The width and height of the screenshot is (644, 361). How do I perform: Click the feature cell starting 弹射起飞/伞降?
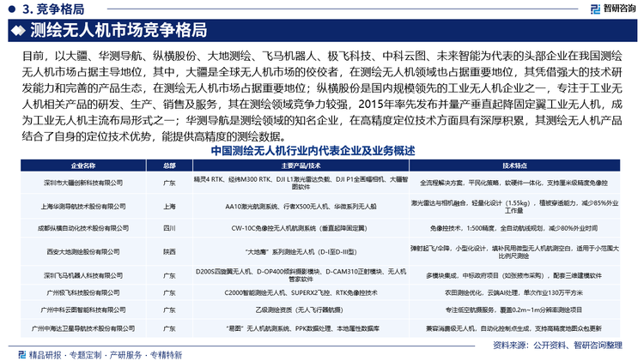(514, 252)
